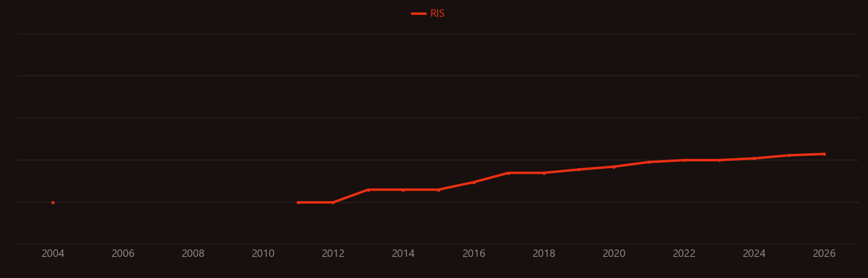Select the RIS data point at 2024
This screenshot has width=868, height=278.
tap(754, 158)
